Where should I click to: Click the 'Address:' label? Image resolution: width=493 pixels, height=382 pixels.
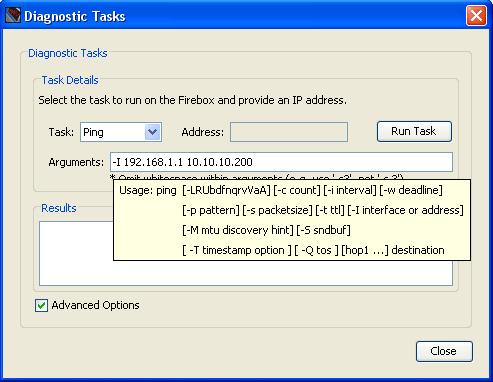203,132
